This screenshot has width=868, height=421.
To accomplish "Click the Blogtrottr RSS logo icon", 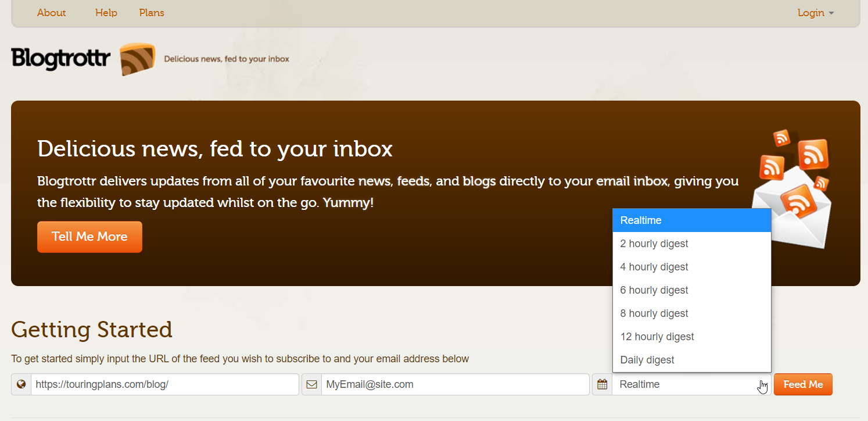I will click(138, 59).
